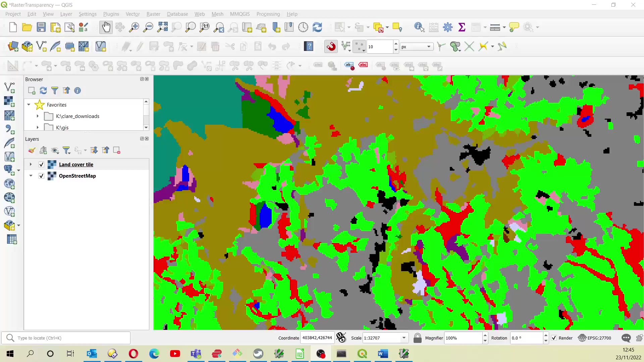Open the Identify Features tool
The width and height of the screenshot is (644, 362).
pos(419,27)
